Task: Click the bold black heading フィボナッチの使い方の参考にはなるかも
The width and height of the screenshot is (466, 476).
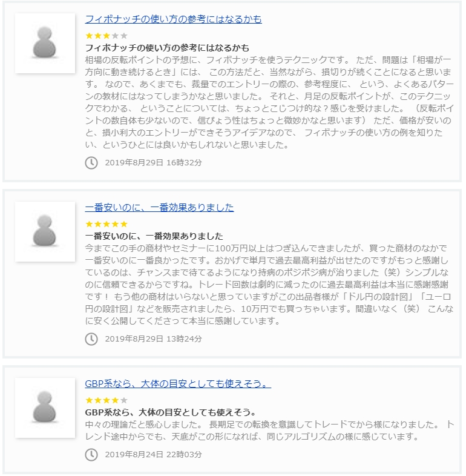Action: [x=167, y=48]
